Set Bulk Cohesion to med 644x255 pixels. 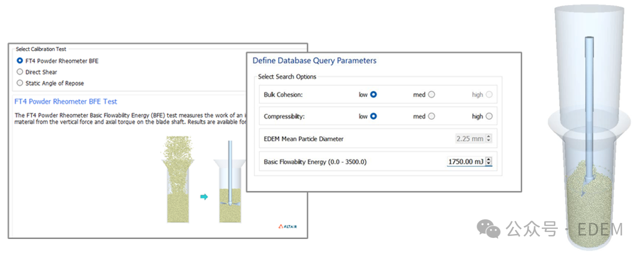coord(432,94)
